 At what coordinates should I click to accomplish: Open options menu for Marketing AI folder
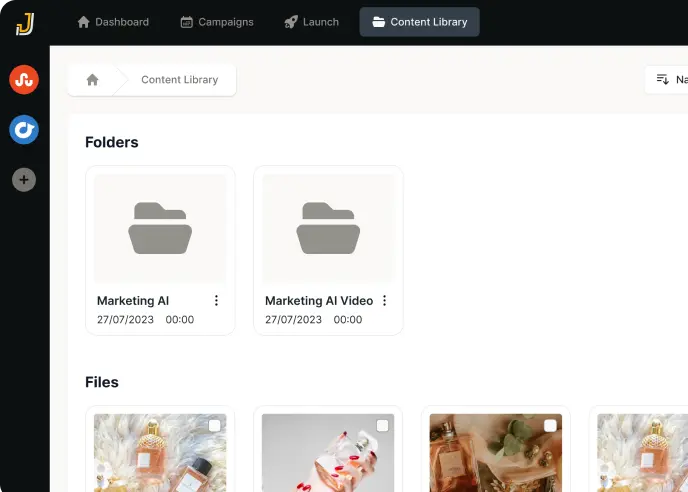click(x=216, y=301)
